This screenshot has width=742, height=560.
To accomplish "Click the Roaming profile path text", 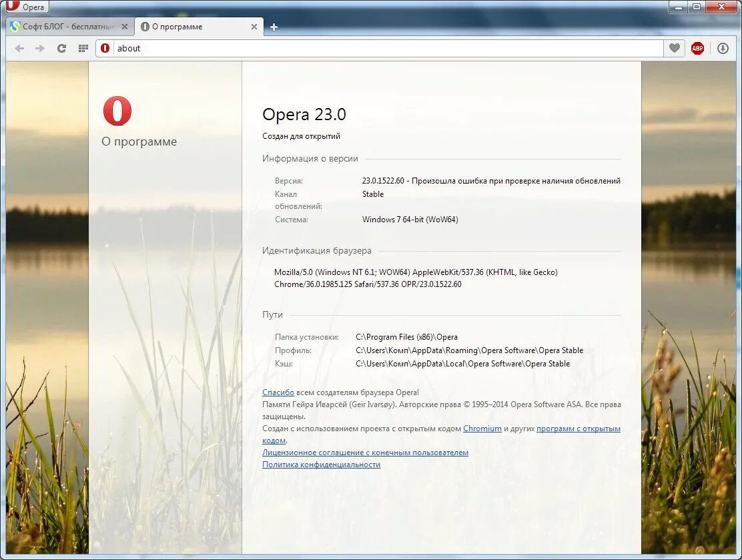I will click(x=470, y=350).
